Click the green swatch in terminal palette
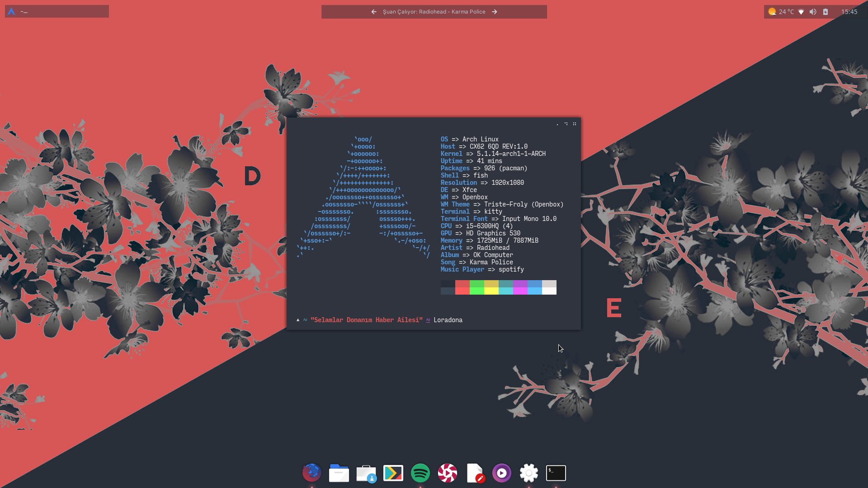The image size is (868, 488). 477,287
